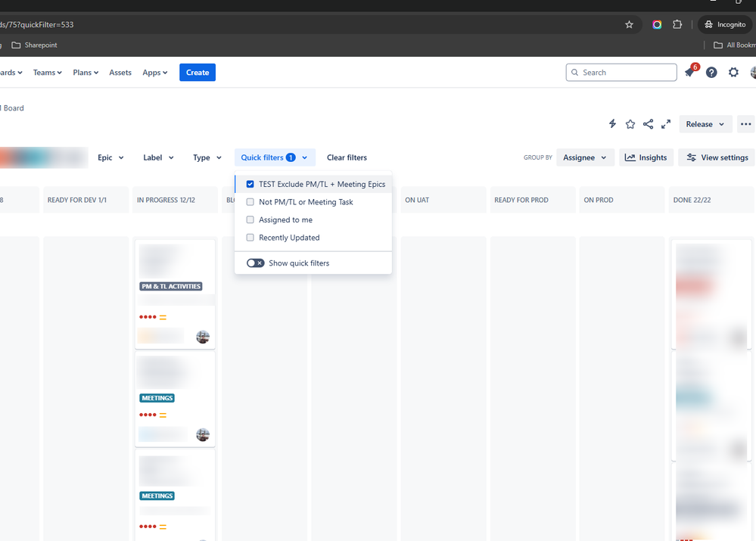Open notifications with the red badge
Viewport: 756px width, 541px height.
[690, 73]
